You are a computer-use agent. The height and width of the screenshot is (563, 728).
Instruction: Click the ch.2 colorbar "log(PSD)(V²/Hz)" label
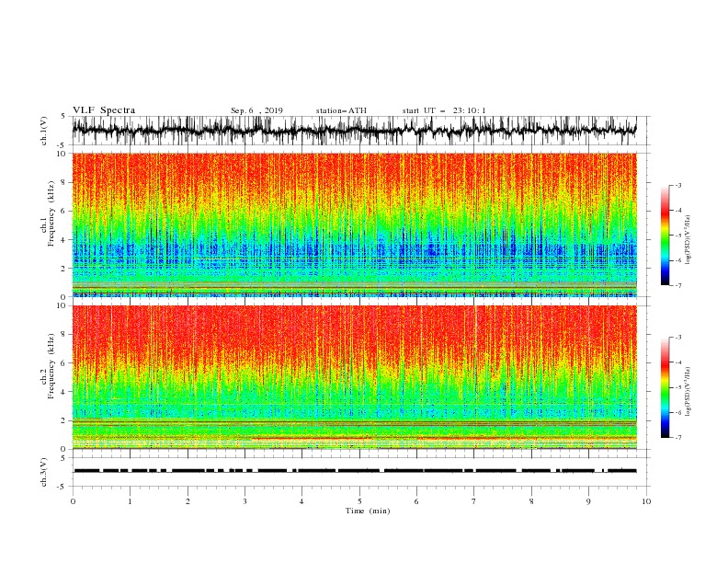click(x=688, y=392)
